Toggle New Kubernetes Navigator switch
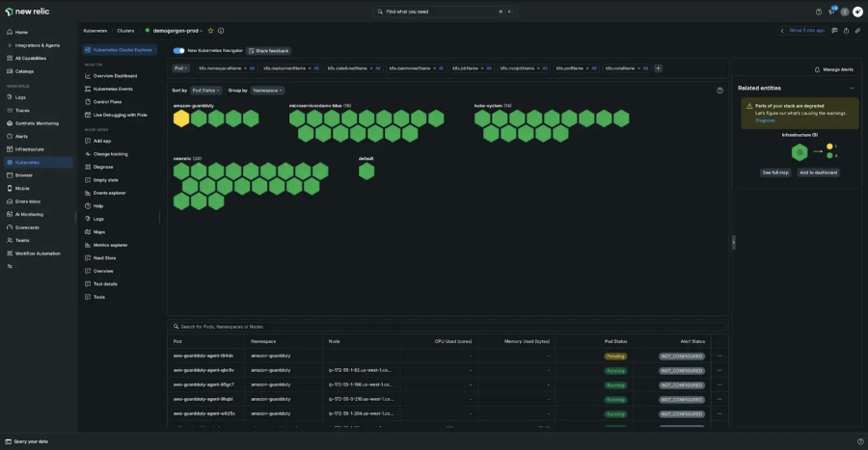The image size is (868, 450). click(178, 50)
